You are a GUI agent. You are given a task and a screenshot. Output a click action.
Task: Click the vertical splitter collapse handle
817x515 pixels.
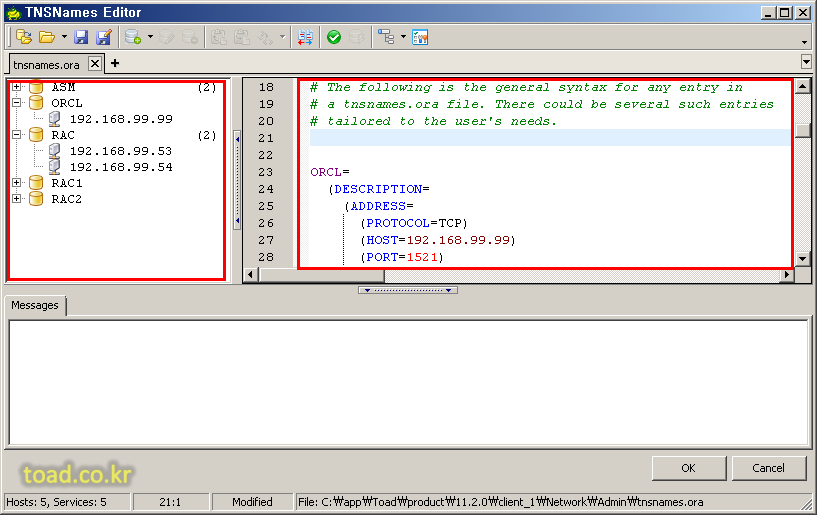(237, 180)
